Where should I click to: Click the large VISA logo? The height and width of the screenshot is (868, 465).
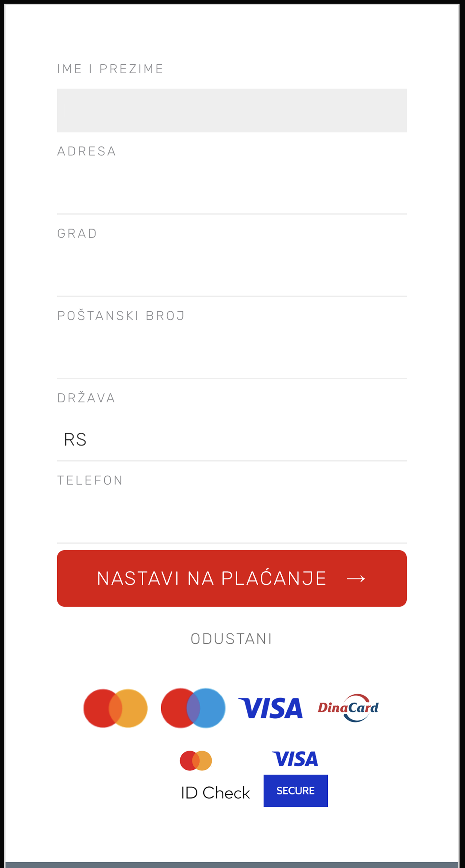[270, 708]
